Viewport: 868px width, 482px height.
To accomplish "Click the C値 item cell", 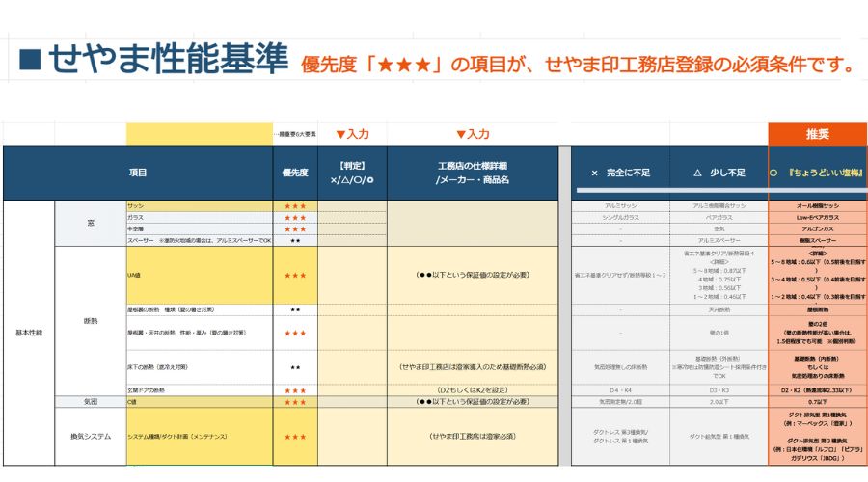I will pyautogui.click(x=200, y=402).
